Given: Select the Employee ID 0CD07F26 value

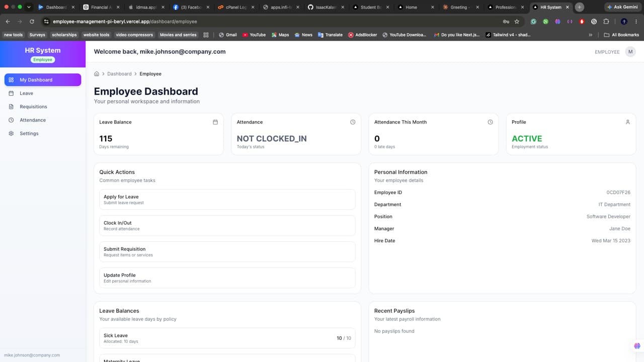Looking at the screenshot, I should [x=618, y=193].
